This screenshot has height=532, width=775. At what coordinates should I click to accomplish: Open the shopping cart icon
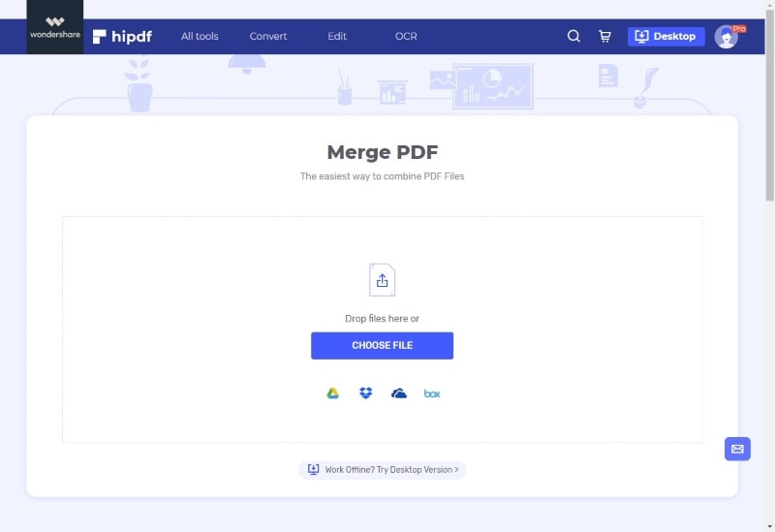coord(604,36)
